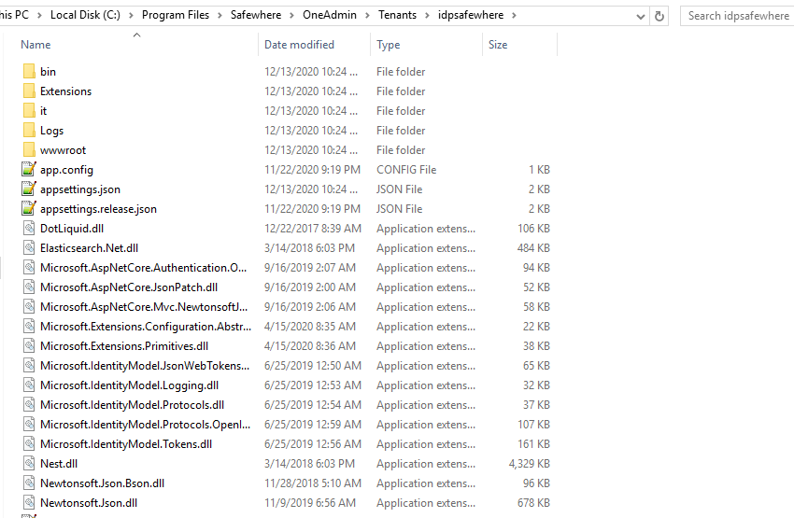Select the Extensions folder icon

[x=29, y=91]
